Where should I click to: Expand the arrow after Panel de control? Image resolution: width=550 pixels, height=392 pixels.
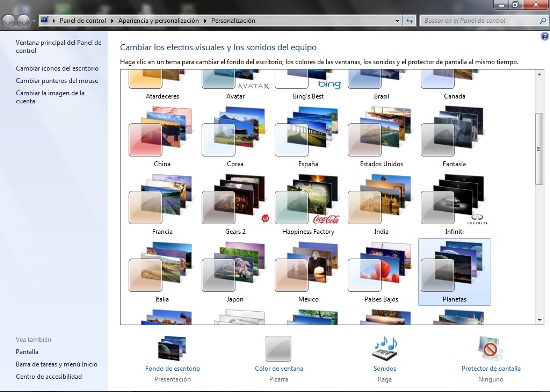click(112, 21)
